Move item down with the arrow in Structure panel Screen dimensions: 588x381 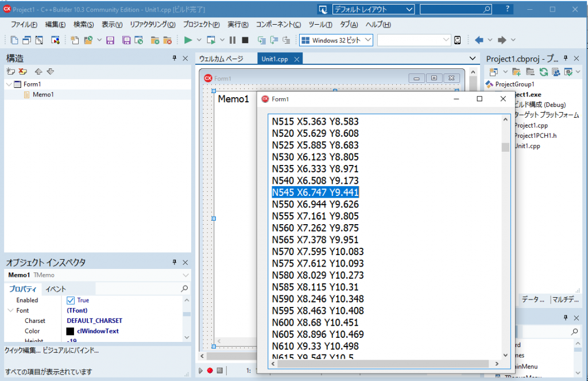[51, 71]
